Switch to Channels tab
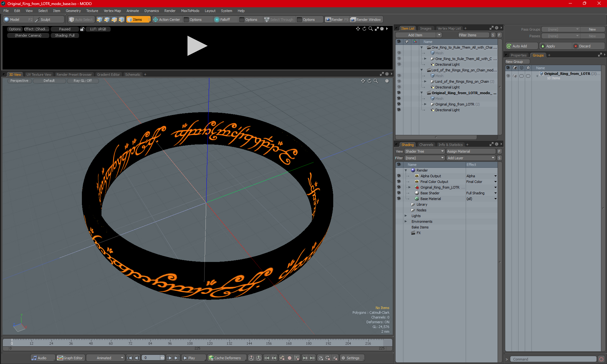 pos(426,145)
